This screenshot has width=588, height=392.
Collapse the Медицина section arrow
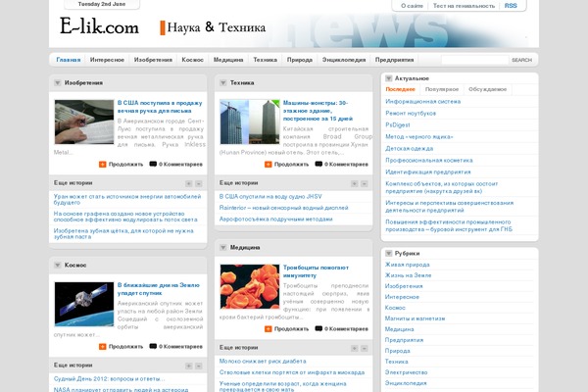223,247
